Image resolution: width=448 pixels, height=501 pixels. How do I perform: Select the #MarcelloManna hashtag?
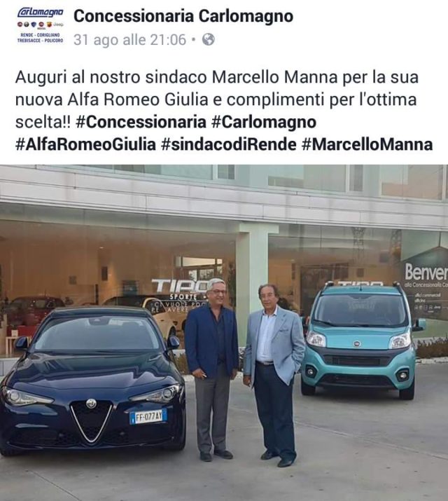click(x=367, y=144)
